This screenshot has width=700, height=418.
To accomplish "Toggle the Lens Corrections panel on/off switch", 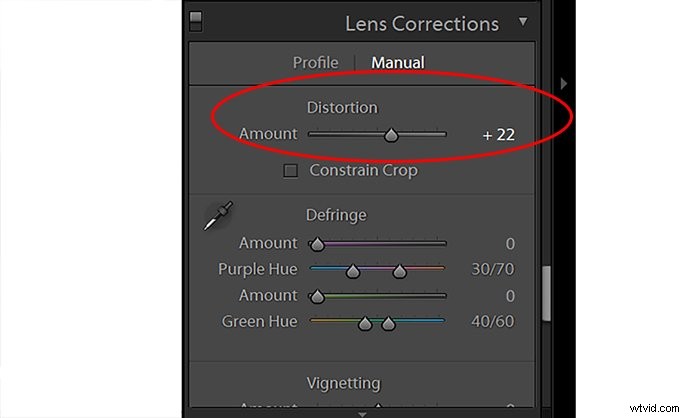I will pos(195,18).
